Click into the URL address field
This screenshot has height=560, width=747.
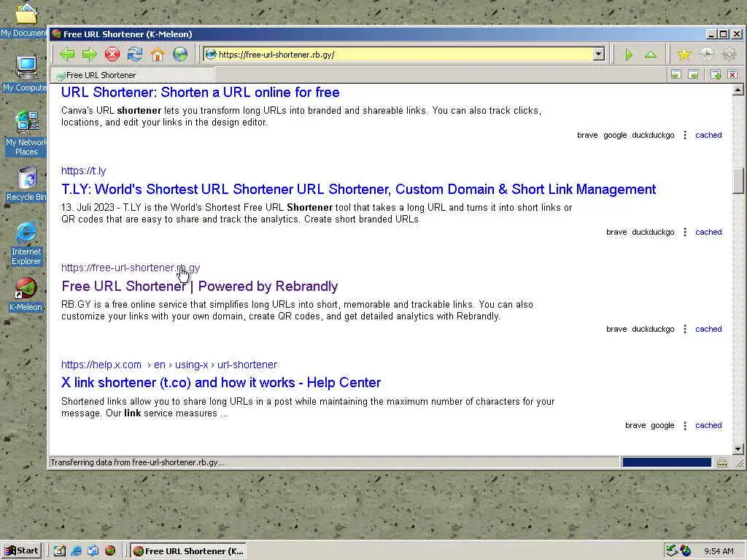405,54
